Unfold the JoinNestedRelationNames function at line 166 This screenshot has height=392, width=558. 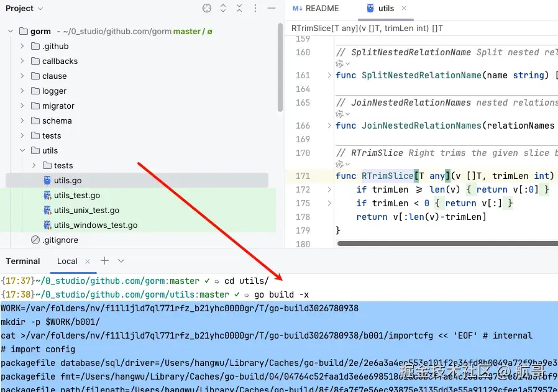pyautogui.click(x=329, y=125)
